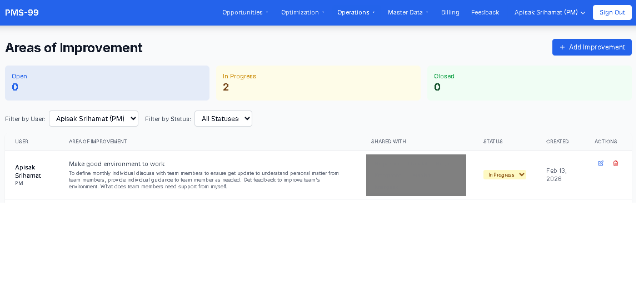The width and height of the screenshot is (644, 301).
Task: Change the row's In Progress status dropdown
Action: (x=505, y=175)
